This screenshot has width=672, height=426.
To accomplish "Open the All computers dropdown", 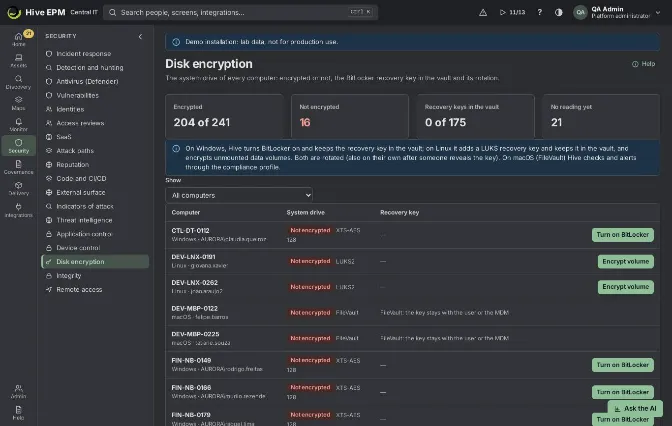I will [239, 195].
